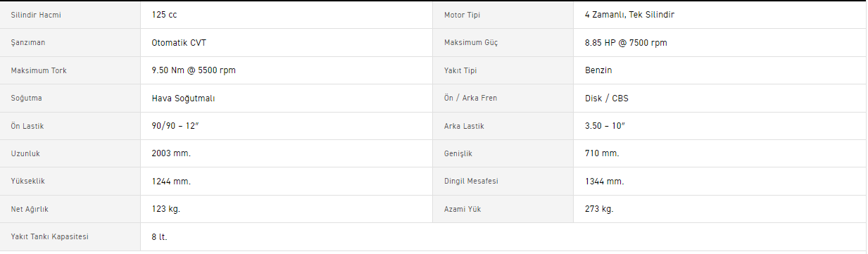This screenshot has width=868, height=254.
Task: Click the Şanzıman label cell
Action: click(x=70, y=43)
